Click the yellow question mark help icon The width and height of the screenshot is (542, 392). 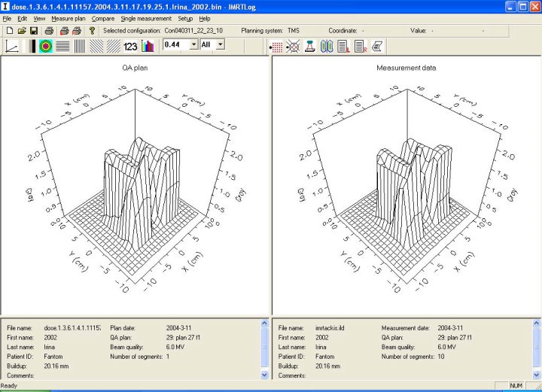pos(92,31)
